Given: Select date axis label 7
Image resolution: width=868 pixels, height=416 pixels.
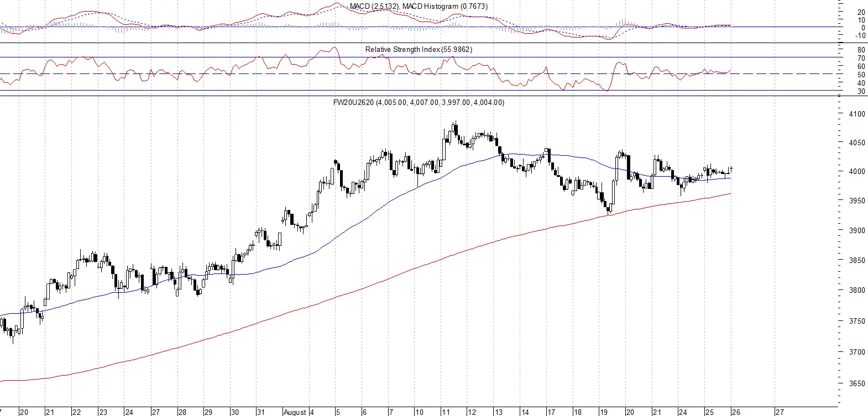Looking at the screenshot, I should [391, 412].
